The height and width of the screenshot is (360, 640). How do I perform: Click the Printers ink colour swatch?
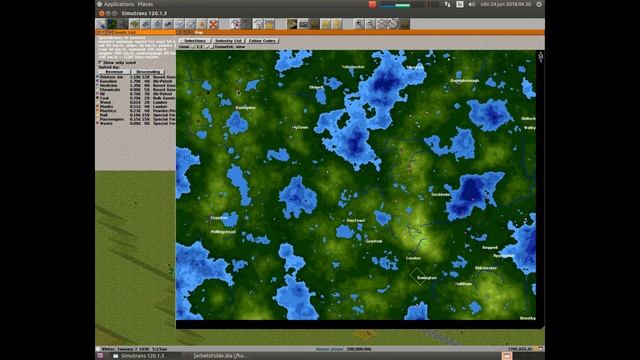[98, 77]
